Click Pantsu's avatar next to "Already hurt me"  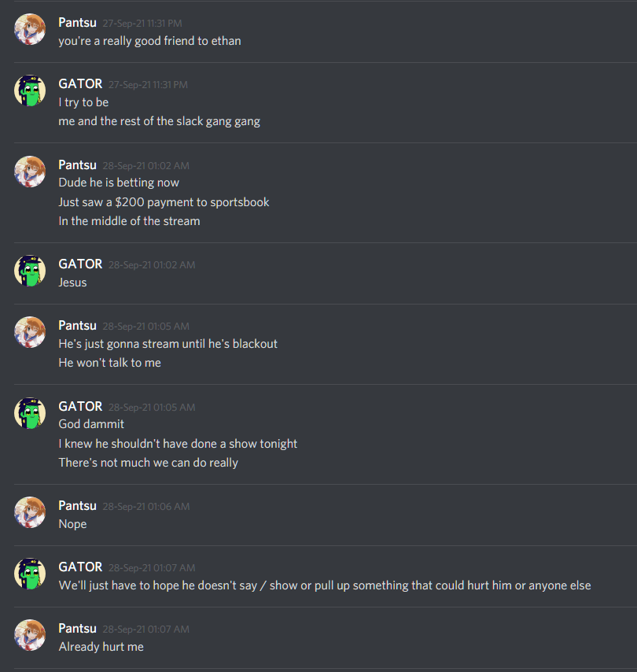point(30,635)
